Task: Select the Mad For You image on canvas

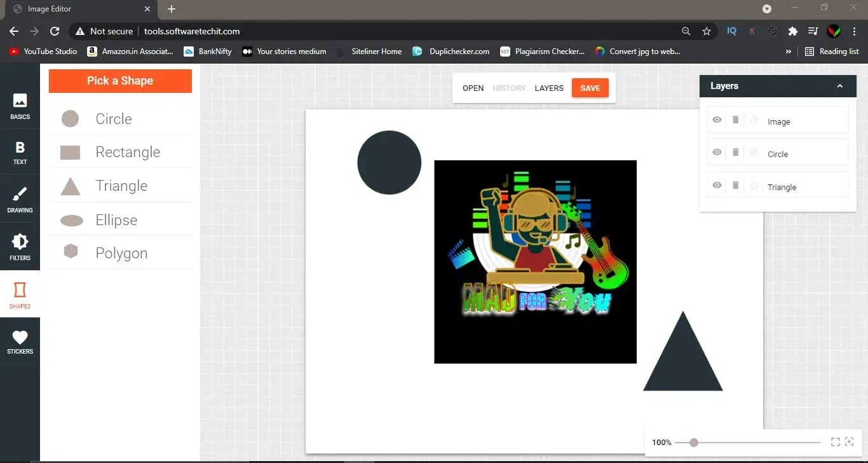Action: pyautogui.click(x=535, y=262)
